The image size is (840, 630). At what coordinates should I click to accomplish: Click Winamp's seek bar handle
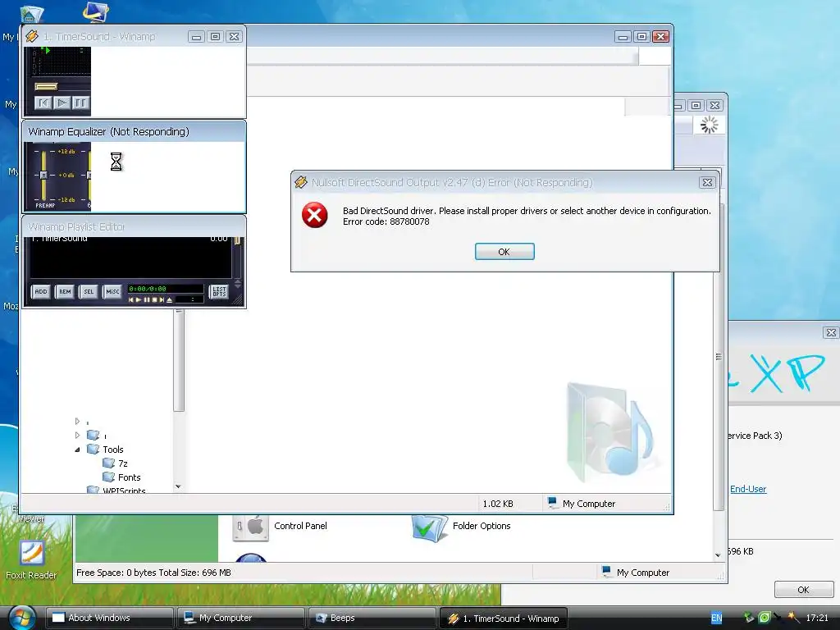[x=46, y=86]
